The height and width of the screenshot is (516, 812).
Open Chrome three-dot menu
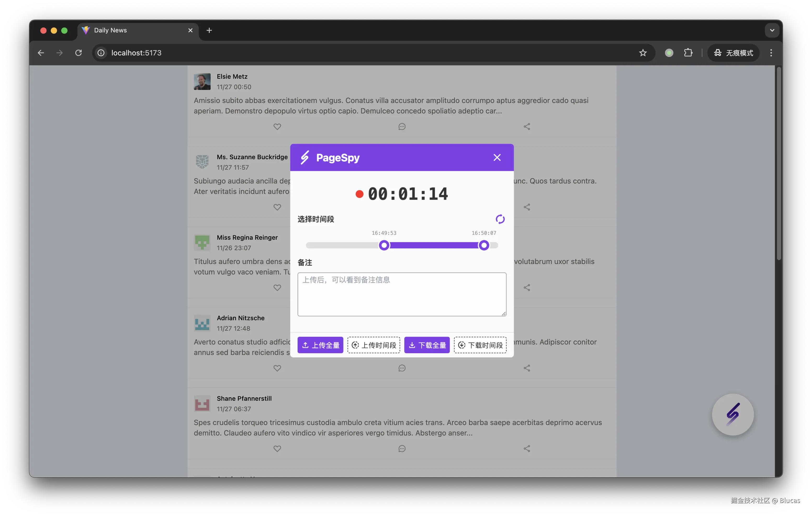[x=771, y=53]
